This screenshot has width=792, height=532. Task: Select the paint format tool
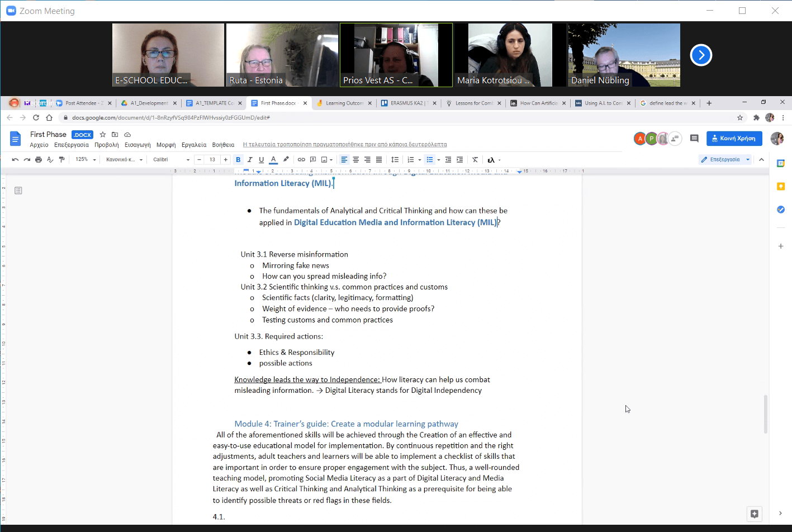click(61, 160)
